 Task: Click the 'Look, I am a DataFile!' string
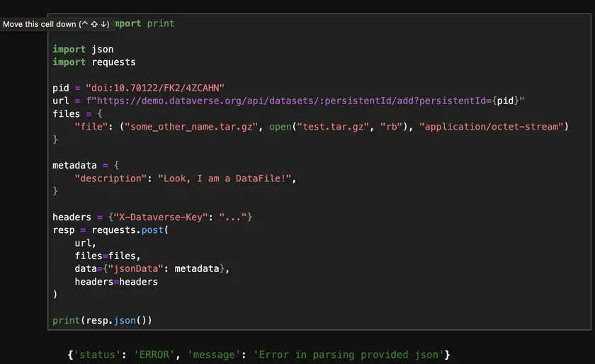click(x=225, y=178)
